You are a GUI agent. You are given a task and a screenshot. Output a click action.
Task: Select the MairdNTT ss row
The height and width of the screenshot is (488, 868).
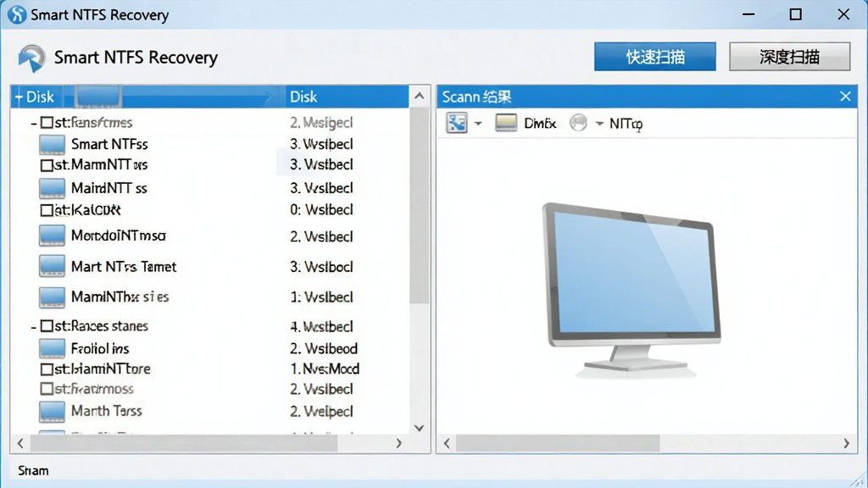210,188
